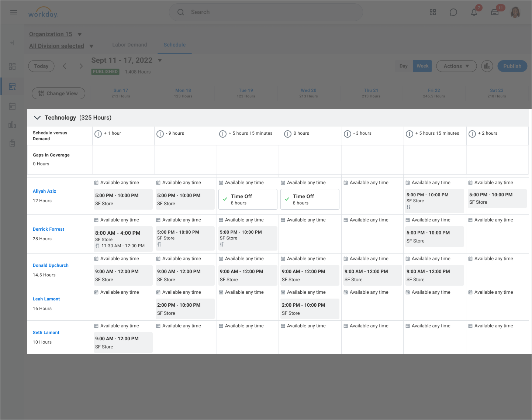Go to previous week arrow
This screenshot has width=532, height=420.
coord(65,66)
